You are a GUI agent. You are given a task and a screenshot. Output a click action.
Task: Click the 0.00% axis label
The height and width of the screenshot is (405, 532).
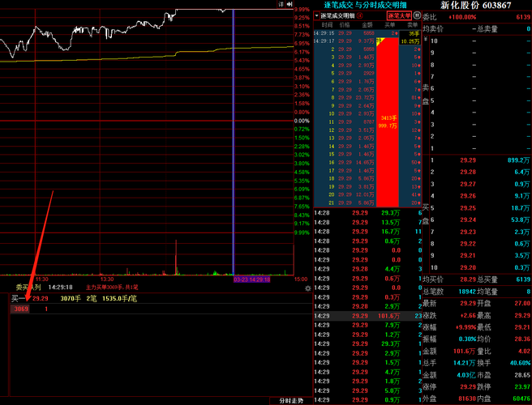302,121
